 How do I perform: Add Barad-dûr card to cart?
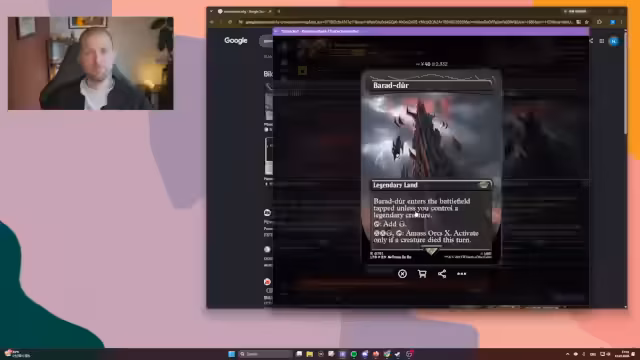click(x=422, y=274)
